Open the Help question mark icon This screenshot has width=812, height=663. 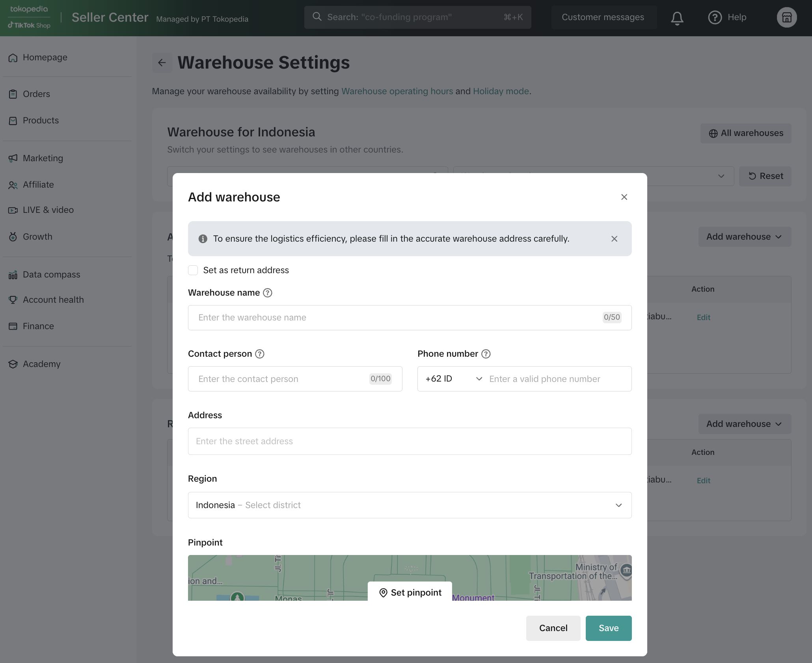(x=715, y=17)
